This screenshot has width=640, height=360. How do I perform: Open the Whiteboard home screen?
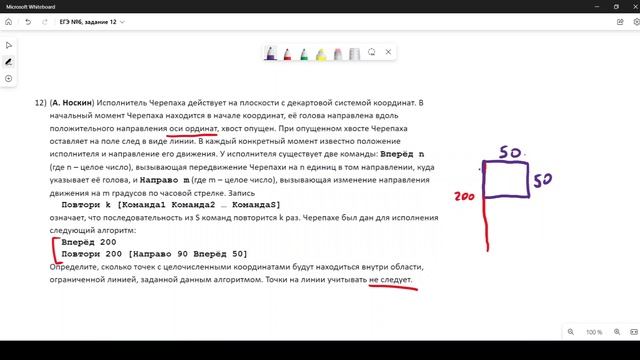tap(9, 22)
